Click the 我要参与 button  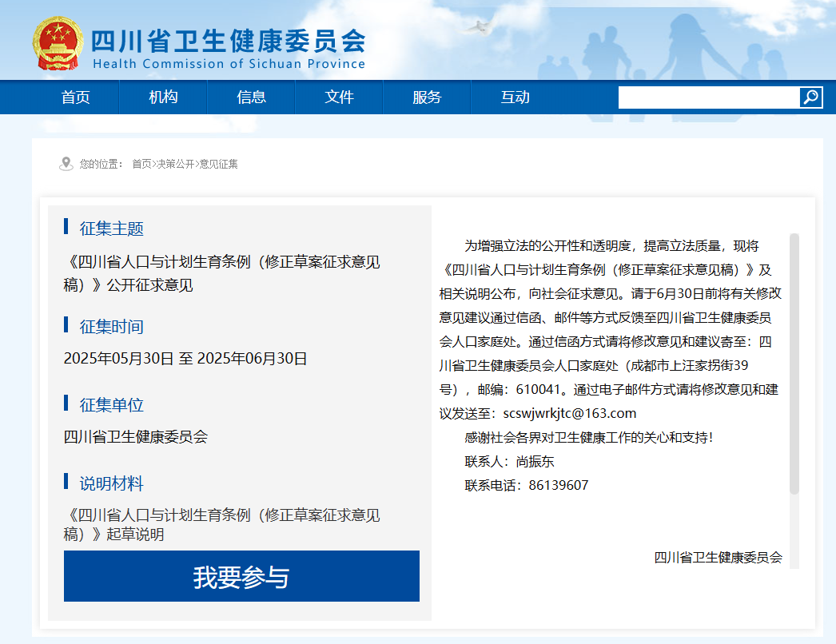point(241,576)
